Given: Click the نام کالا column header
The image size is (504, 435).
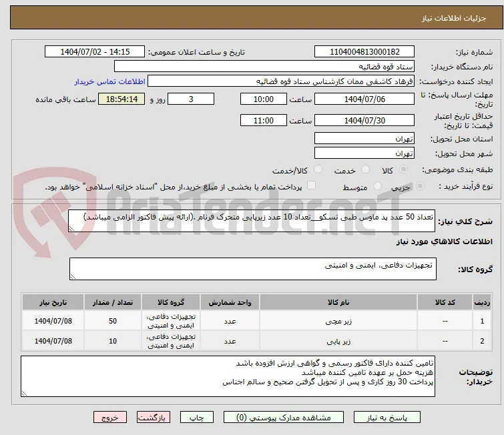Looking at the screenshot, I should pos(338,302).
